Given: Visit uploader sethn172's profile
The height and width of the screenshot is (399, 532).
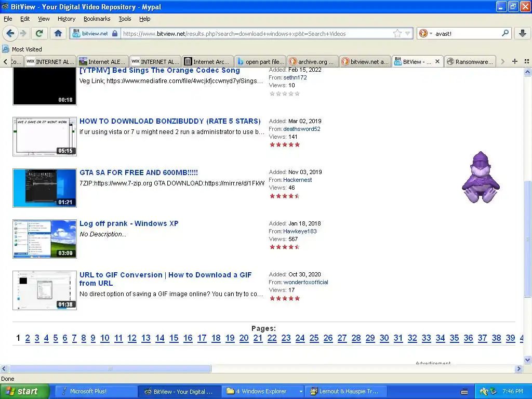Looking at the screenshot, I should point(295,77).
